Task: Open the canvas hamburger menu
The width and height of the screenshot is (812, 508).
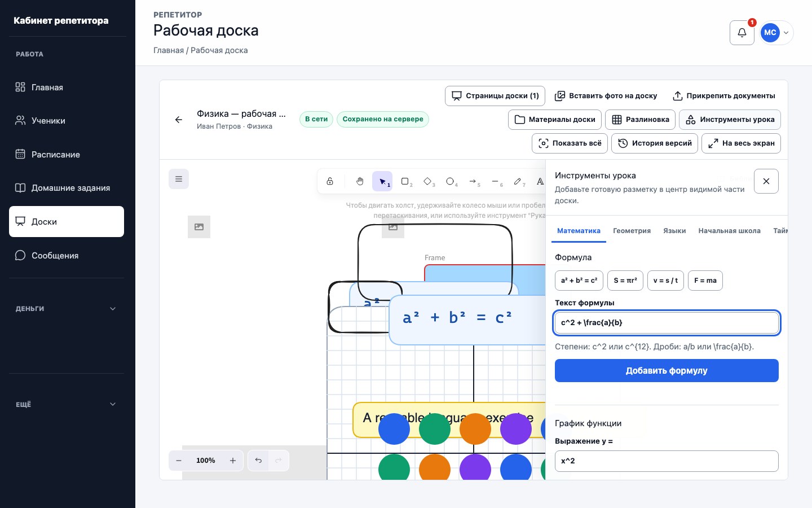Action: pyautogui.click(x=179, y=179)
